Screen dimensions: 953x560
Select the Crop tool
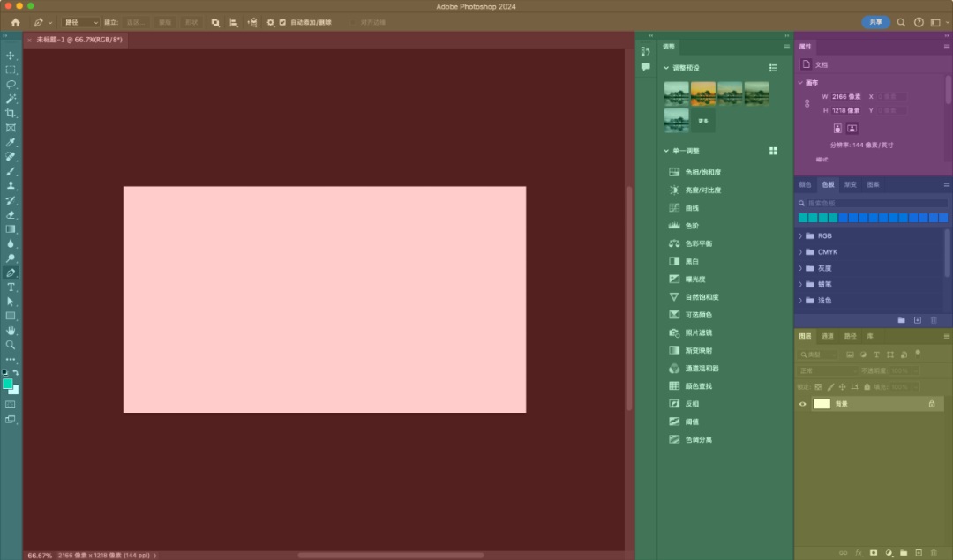pos(11,114)
